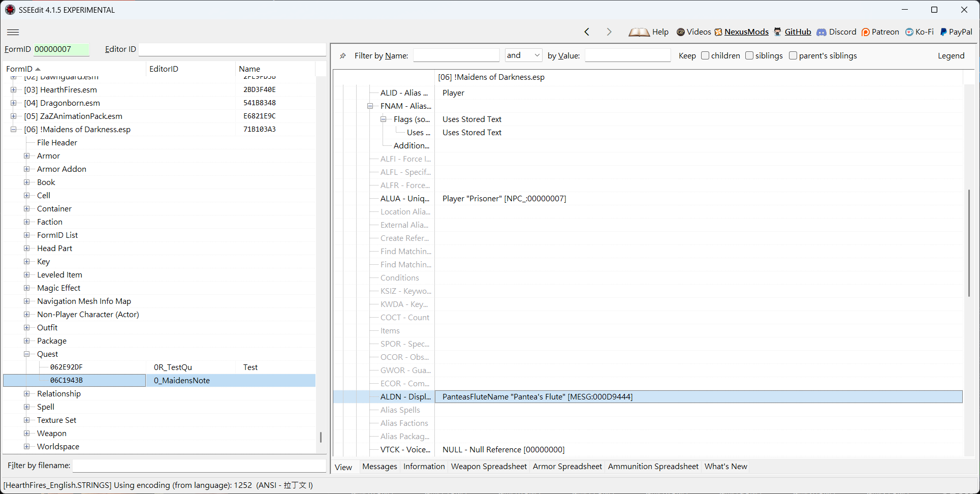
Task: Open the Patreon link
Action: (x=885, y=32)
